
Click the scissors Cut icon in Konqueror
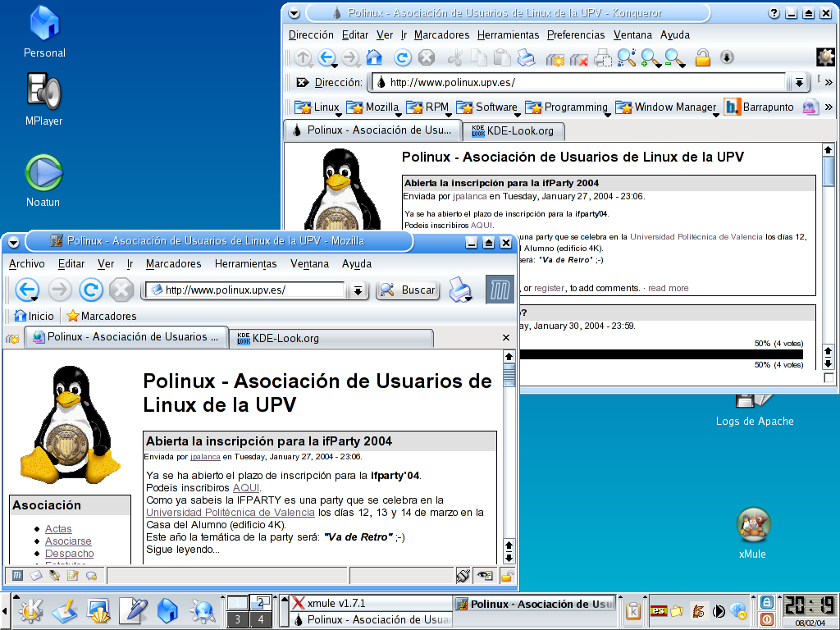pos(454,58)
